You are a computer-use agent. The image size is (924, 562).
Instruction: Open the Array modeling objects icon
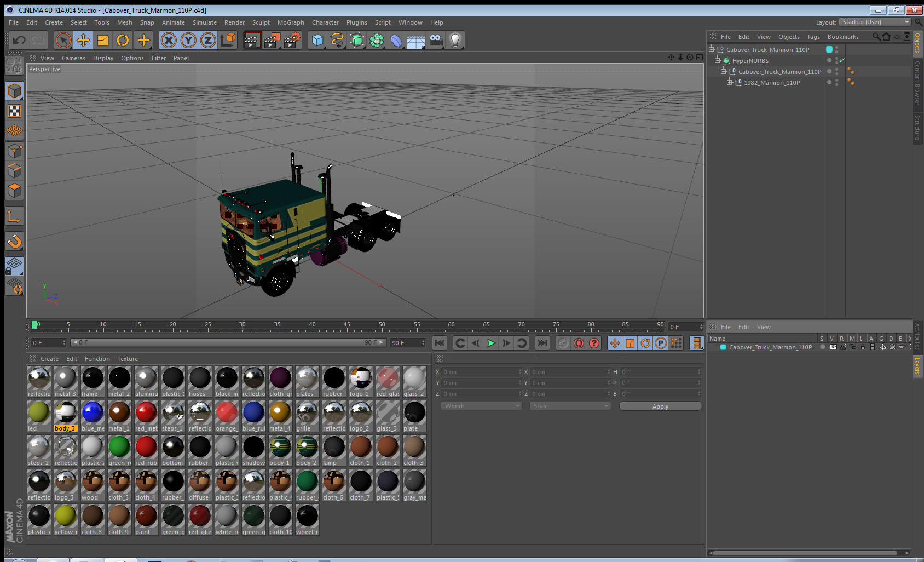click(x=377, y=40)
